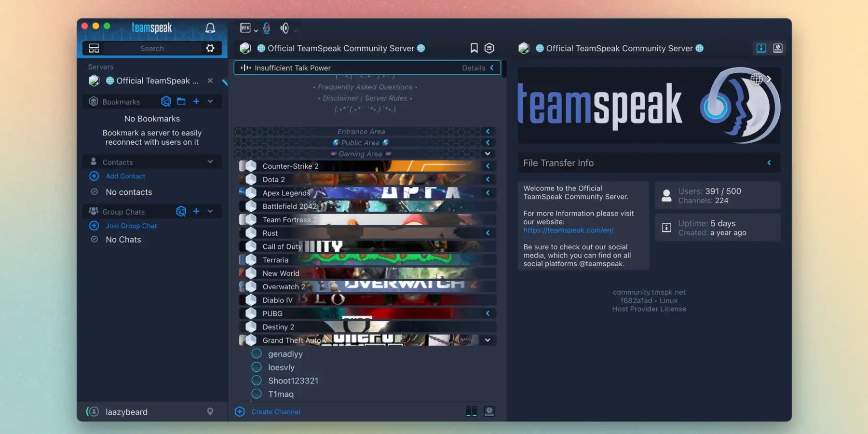The width and height of the screenshot is (868, 434).
Task: Collapse the Bookmarks section
Action: click(x=210, y=101)
